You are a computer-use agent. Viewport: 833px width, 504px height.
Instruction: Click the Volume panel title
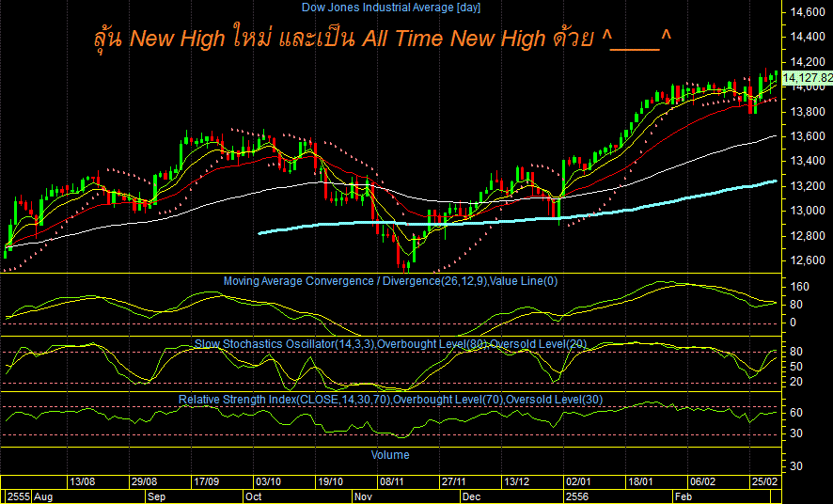click(390, 455)
